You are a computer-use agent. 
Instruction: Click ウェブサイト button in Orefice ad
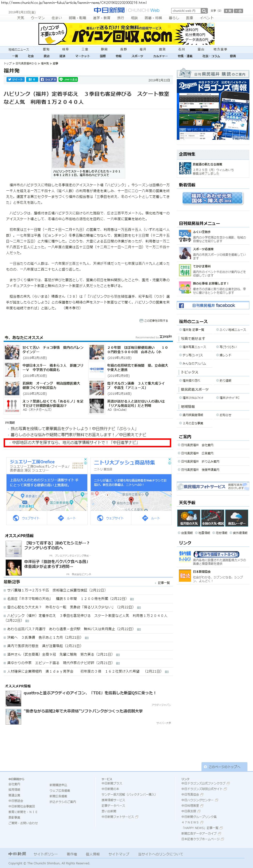(27, 518)
